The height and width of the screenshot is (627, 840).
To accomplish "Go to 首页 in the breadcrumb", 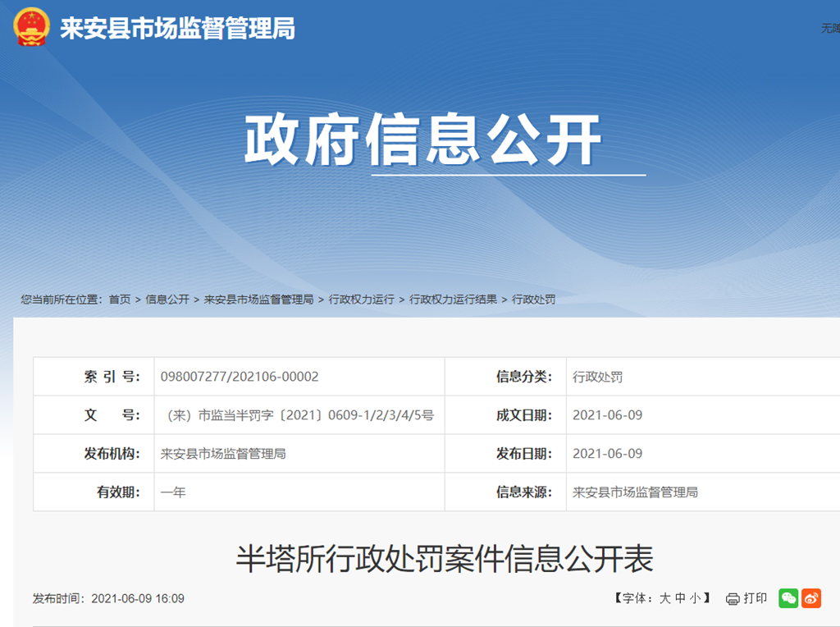I will (120, 300).
